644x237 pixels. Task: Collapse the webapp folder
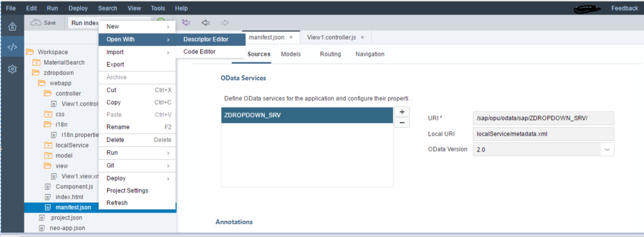pyautogui.click(x=42, y=83)
